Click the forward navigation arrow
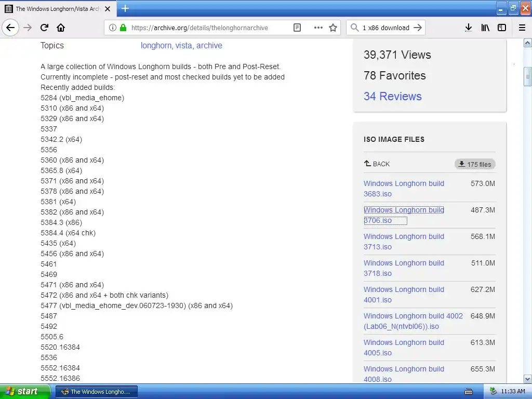The height and width of the screenshot is (399, 532). coord(28,28)
